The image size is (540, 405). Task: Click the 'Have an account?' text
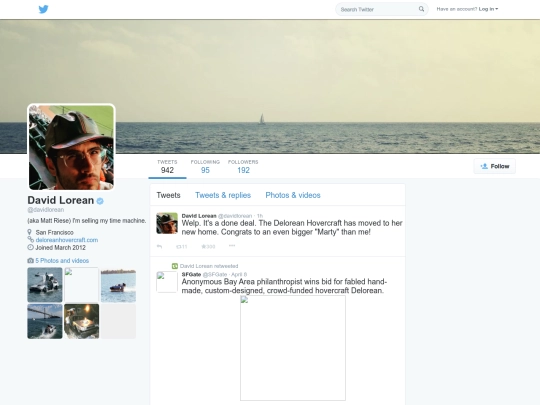(x=457, y=9)
